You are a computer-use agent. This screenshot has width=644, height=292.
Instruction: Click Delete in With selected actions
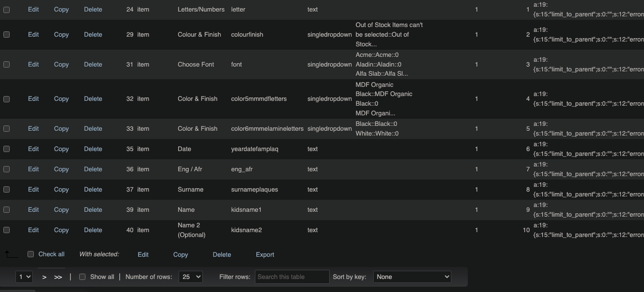coord(222,255)
